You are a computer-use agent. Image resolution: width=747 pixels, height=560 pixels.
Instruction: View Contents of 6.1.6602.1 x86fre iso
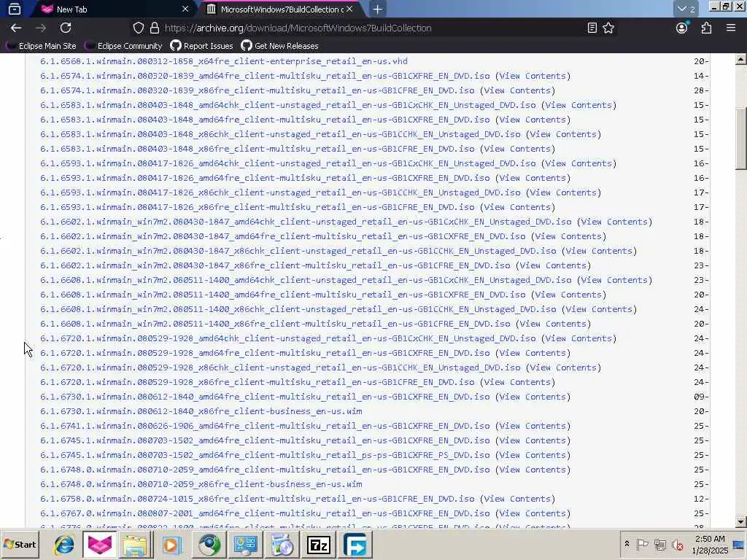coord(554,265)
